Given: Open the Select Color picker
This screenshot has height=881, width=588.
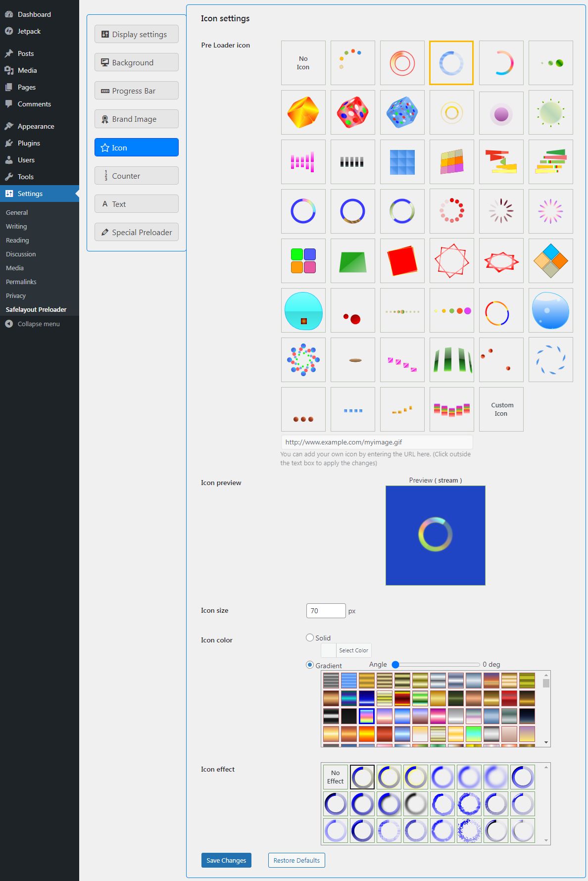Looking at the screenshot, I should (x=346, y=650).
